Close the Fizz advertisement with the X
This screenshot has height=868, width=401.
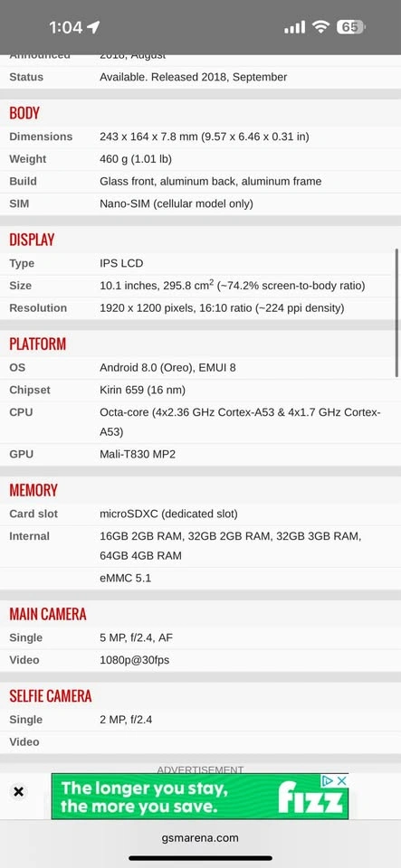tap(18, 792)
